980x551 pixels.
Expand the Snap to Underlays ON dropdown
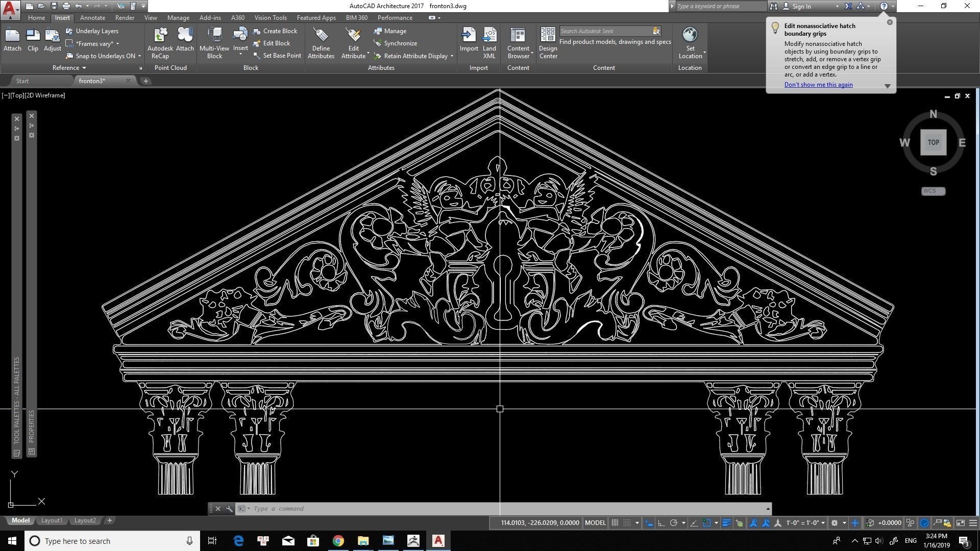(139, 56)
